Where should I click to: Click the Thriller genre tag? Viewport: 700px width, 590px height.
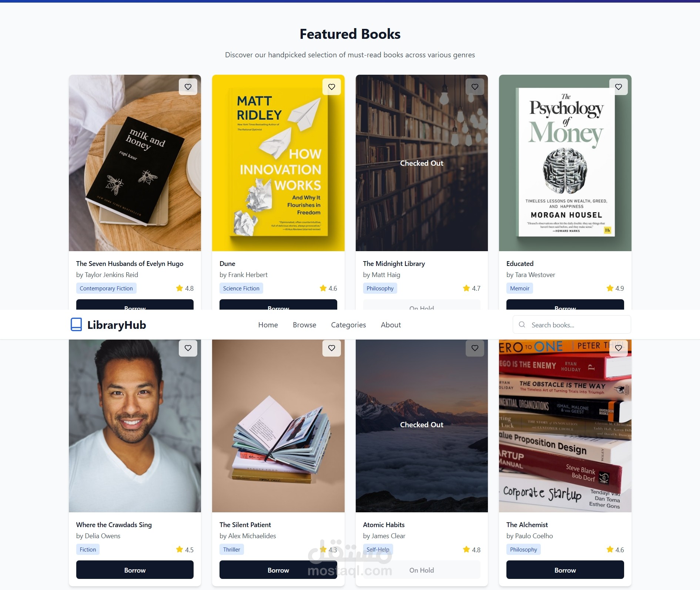coord(231,549)
